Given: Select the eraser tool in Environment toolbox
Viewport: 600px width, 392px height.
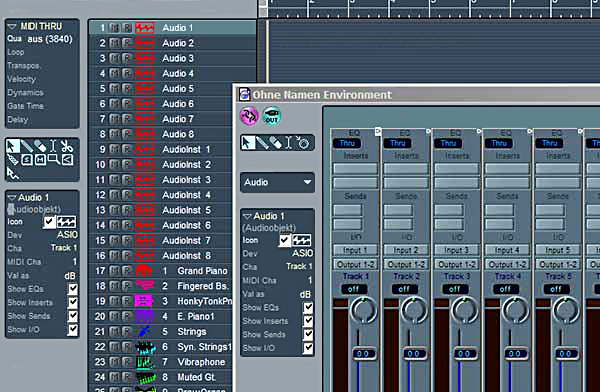Looking at the screenshot, I should click(x=275, y=143).
